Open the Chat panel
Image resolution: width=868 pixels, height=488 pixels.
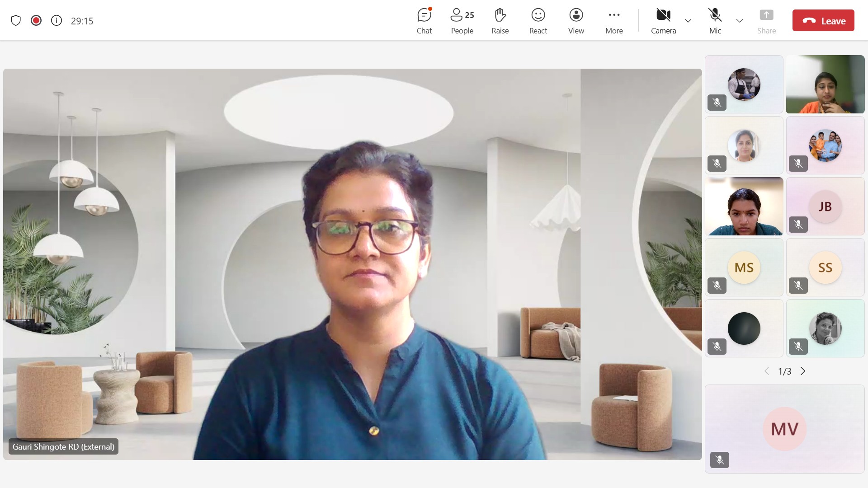pos(424,21)
